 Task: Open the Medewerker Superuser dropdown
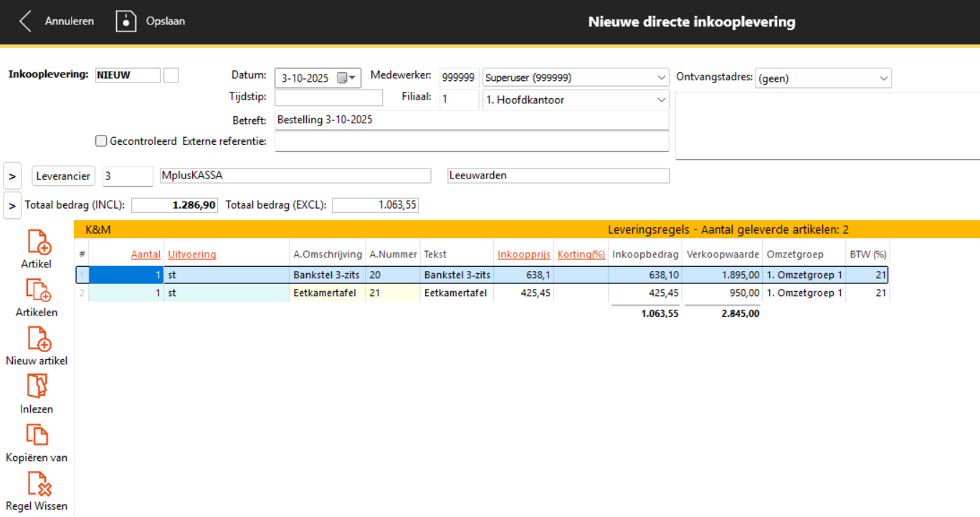tap(661, 77)
